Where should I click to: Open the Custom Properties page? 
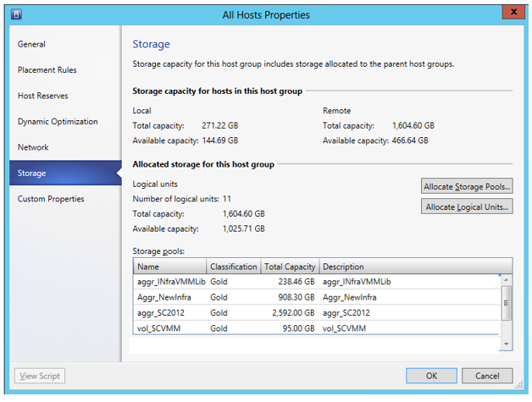(x=51, y=199)
